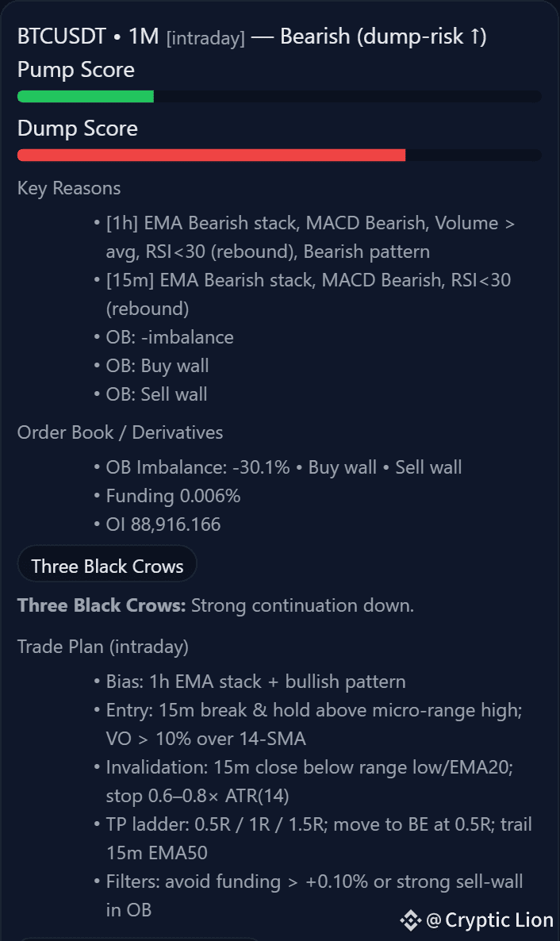Select the Trade Plan (intraday) heading
The width and height of the screenshot is (560, 941).
(102, 647)
